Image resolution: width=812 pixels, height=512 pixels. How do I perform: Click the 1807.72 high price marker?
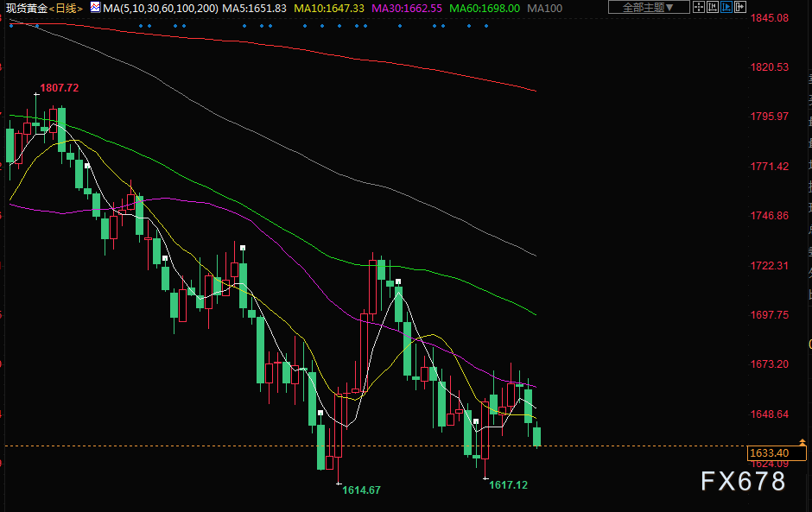tap(60, 88)
